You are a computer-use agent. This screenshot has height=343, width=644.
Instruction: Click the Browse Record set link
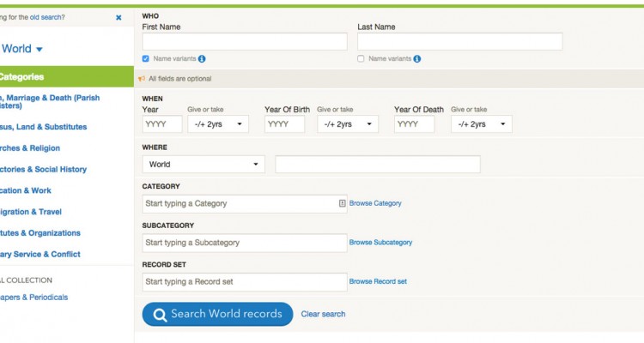[x=378, y=282]
